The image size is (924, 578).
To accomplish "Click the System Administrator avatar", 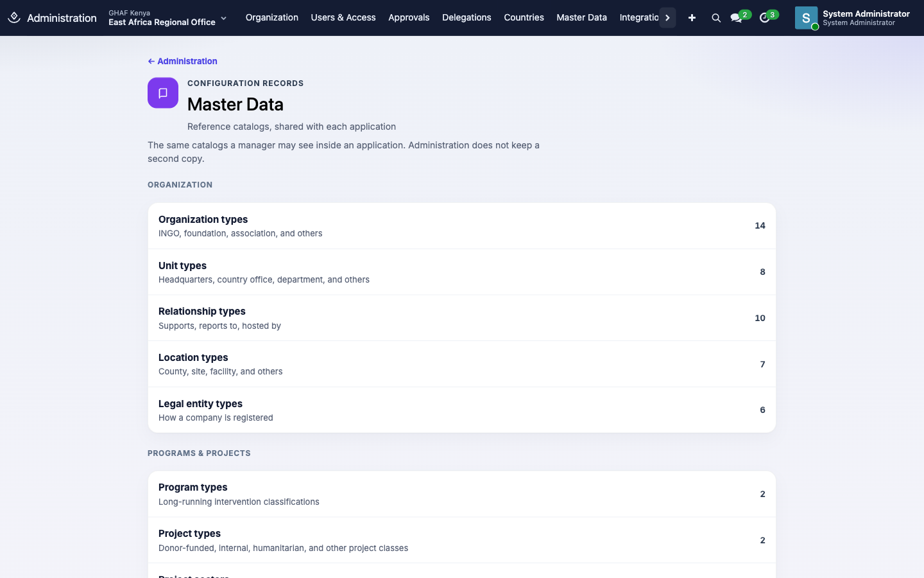I will coord(807,18).
